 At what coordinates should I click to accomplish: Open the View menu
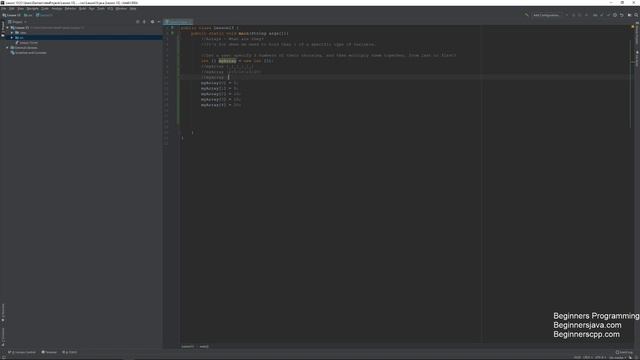[x=20, y=9]
